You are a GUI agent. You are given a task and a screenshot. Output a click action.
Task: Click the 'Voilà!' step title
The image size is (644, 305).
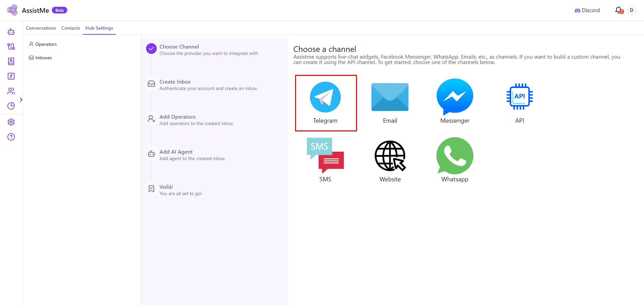[x=166, y=187]
